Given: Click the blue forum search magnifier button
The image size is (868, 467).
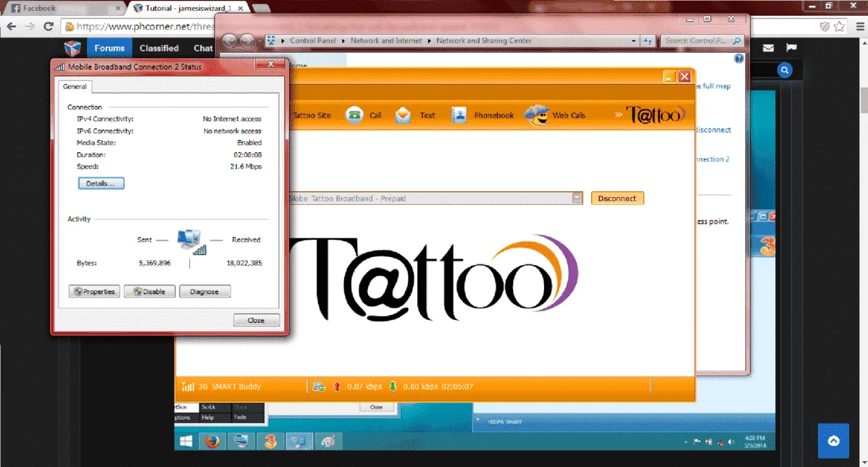Looking at the screenshot, I should click(x=785, y=70).
